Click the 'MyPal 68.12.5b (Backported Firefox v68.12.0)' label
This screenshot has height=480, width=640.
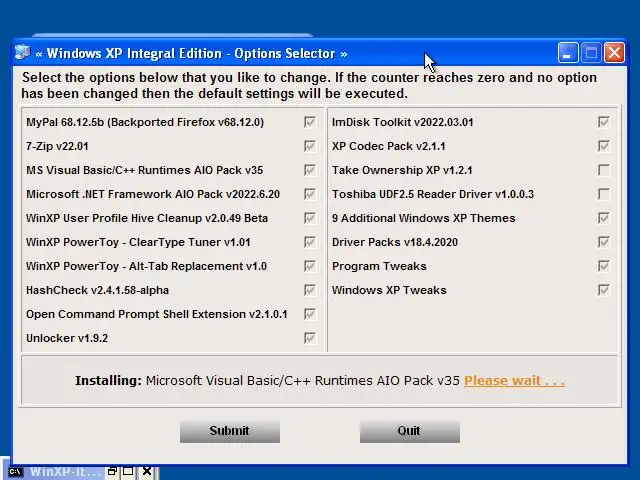click(x=145, y=122)
